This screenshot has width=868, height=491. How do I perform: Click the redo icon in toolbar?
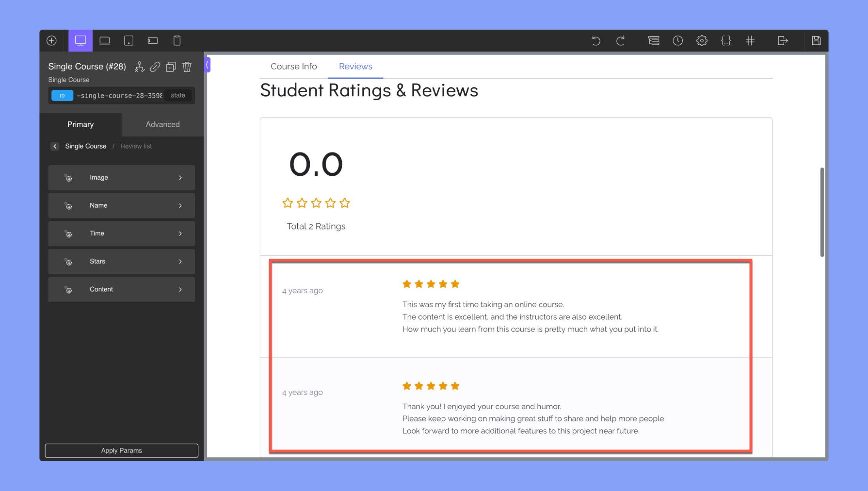pyautogui.click(x=621, y=41)
